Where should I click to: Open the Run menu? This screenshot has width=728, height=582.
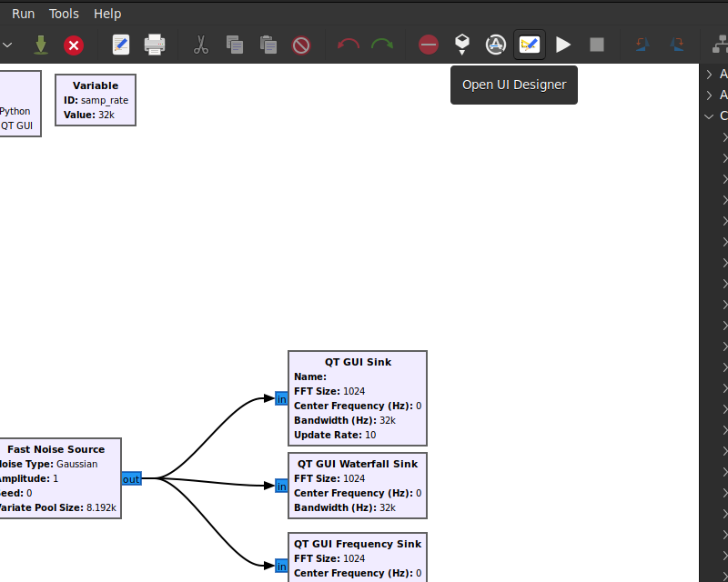[23, 13]
